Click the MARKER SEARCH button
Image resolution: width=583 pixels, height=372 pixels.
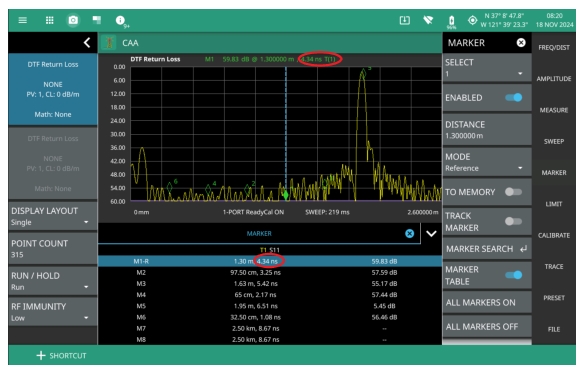[x=487, y=249]
